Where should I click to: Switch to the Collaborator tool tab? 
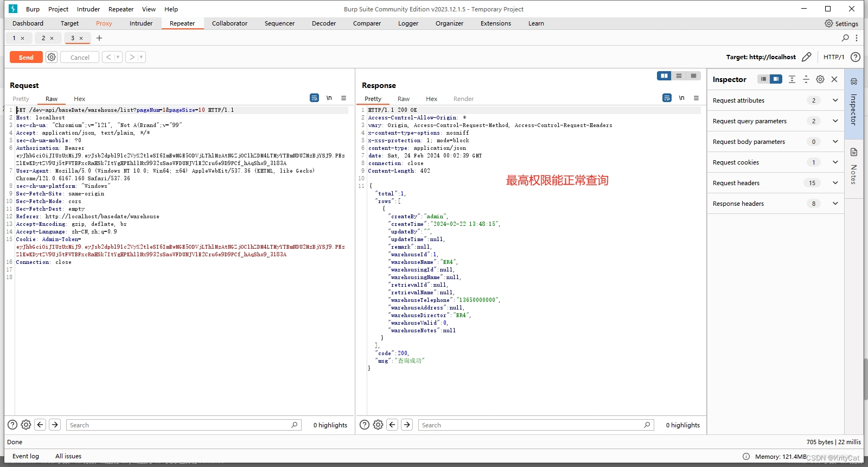(229, 23)
